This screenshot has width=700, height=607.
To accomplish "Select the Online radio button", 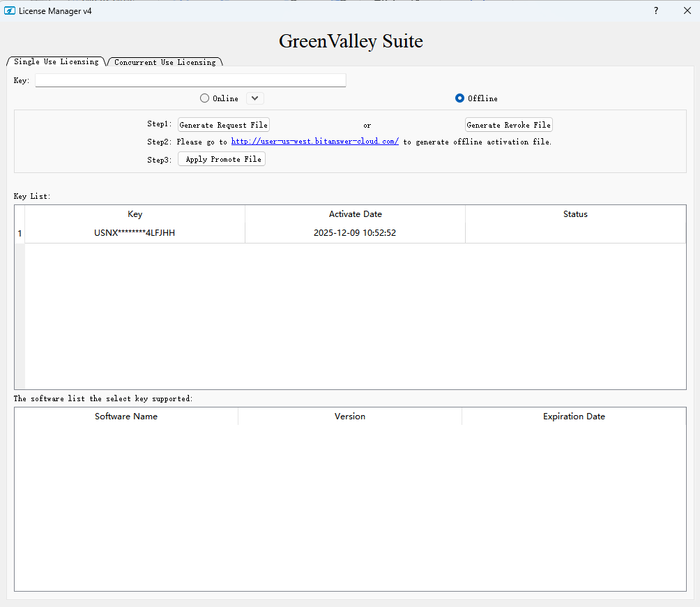I will (219, 98).
